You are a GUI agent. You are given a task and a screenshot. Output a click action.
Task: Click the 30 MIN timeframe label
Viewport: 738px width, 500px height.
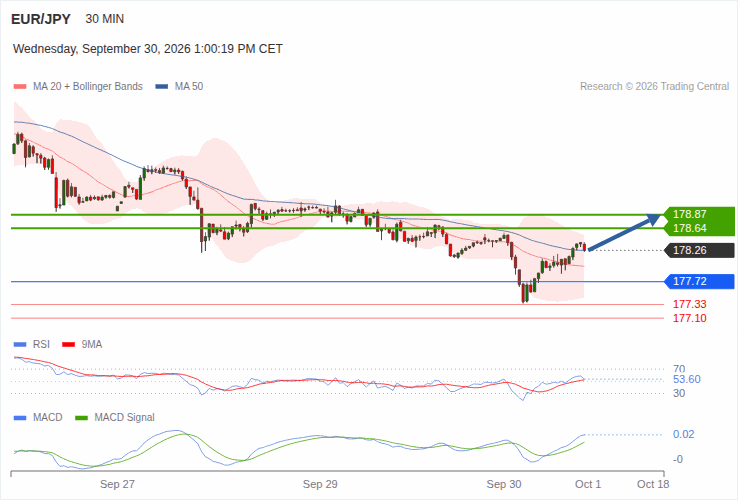click(x=104, y=19)
